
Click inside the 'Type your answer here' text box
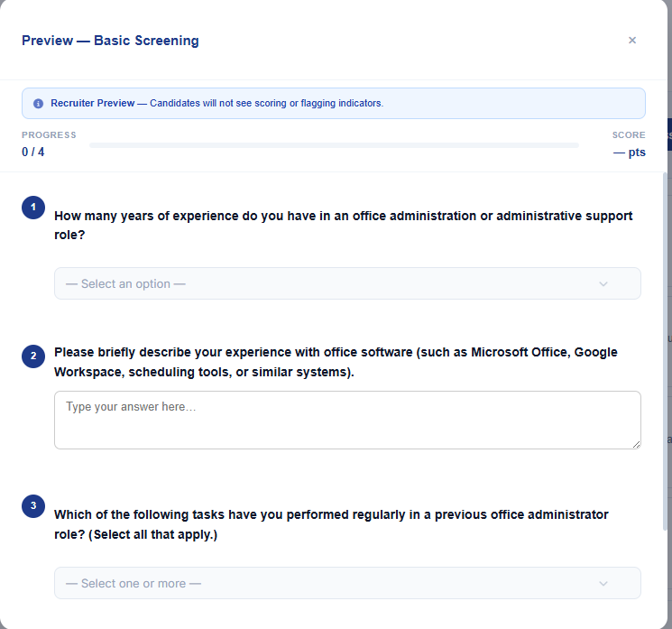coord(347,421)
